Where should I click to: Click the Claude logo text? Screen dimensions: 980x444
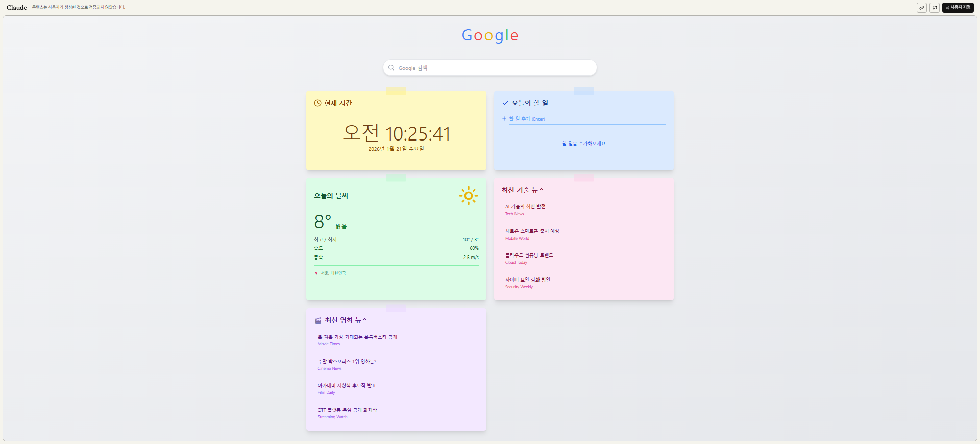16,7
